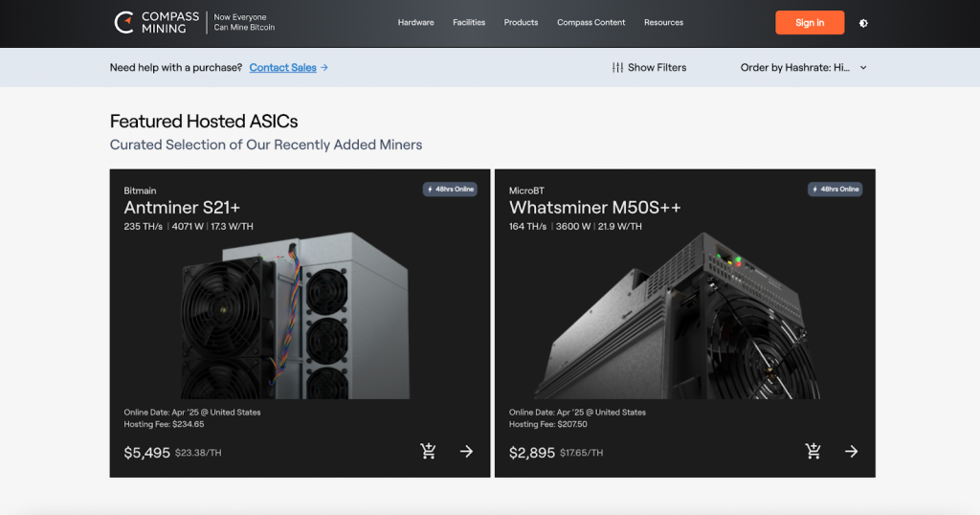Click 'Curated Selection of Our Recently Added Miners'

(266, 145)
